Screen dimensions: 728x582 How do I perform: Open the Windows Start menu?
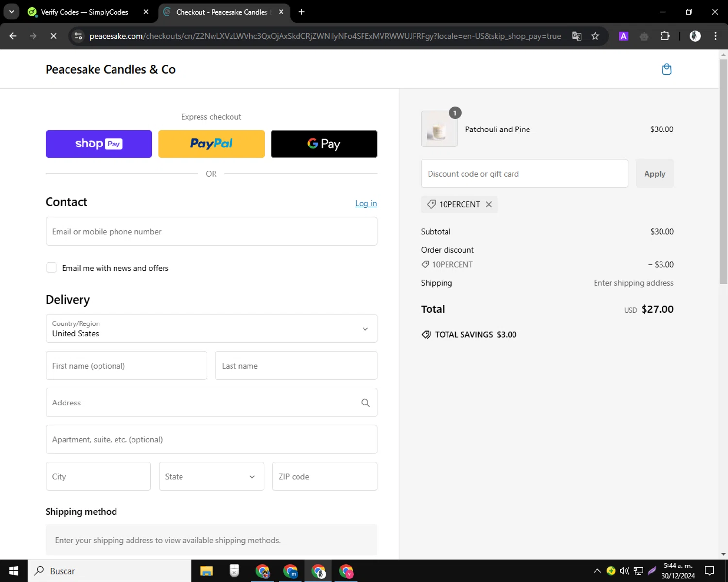coord(14,571)
